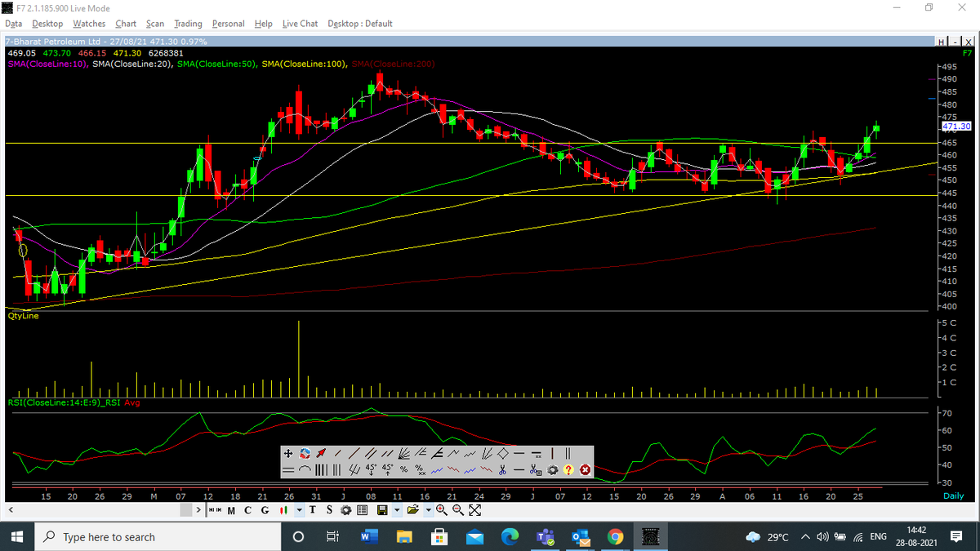This screenshot has height=551, width=980.
Task: Open the Personal menu
Action: click(229, 24)
